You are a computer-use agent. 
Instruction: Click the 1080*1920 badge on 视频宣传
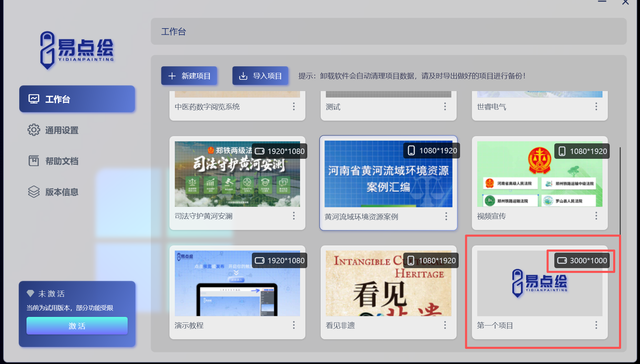(x=582, y=151)
